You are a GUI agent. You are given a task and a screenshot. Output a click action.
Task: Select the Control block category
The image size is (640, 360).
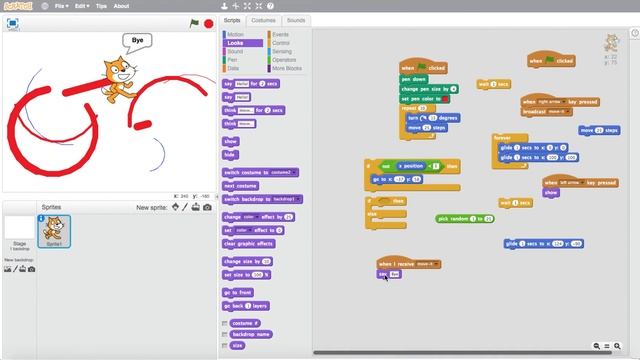281,43
